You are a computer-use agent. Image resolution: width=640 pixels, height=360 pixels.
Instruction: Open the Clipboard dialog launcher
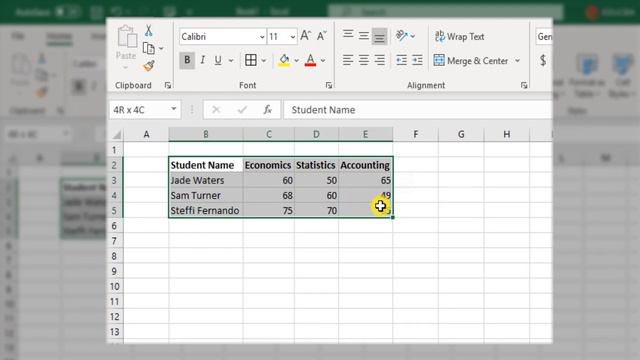(168, 85)
